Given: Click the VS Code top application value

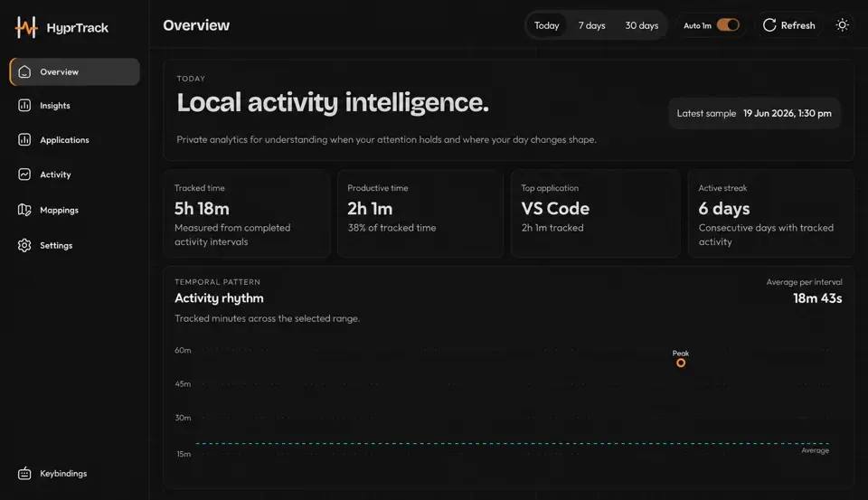Looking at the screenshot, I should click(x=555, y=208).
